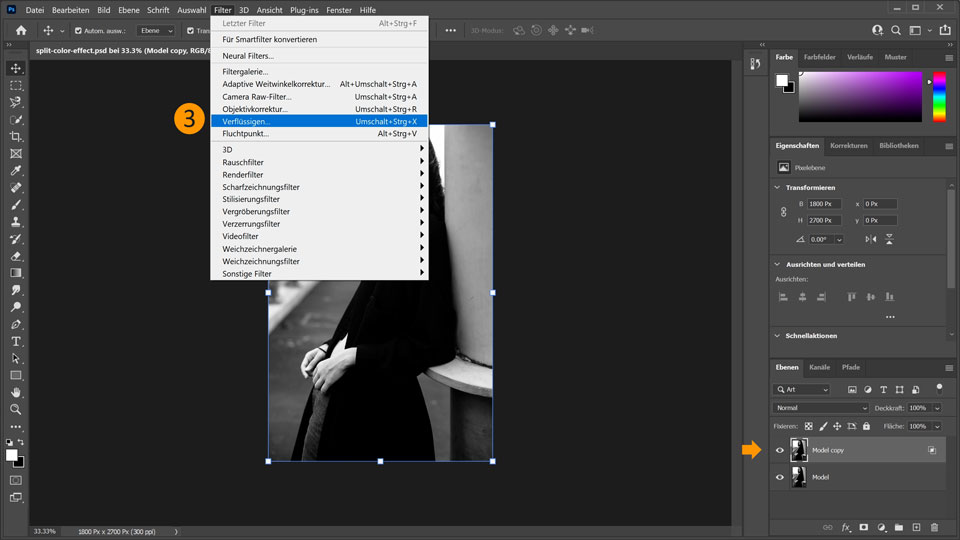Viewport: 960px width, 540px height.
Task: Collapse the Schnellaktionen section
Action: pyautogui.click(x=778, y=336)
